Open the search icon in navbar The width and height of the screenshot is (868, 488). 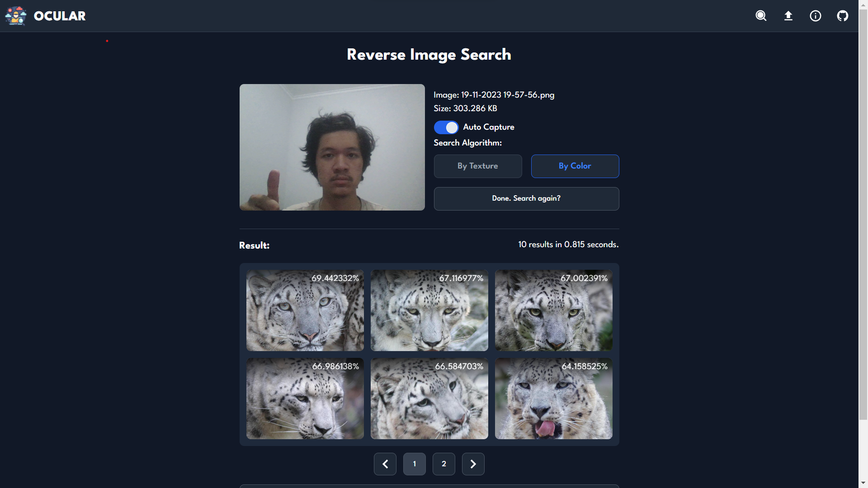pos(761,16)
